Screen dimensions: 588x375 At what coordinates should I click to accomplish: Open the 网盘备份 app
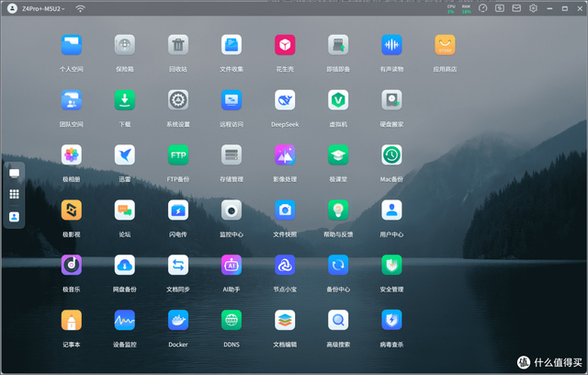[x=125, y=265]
